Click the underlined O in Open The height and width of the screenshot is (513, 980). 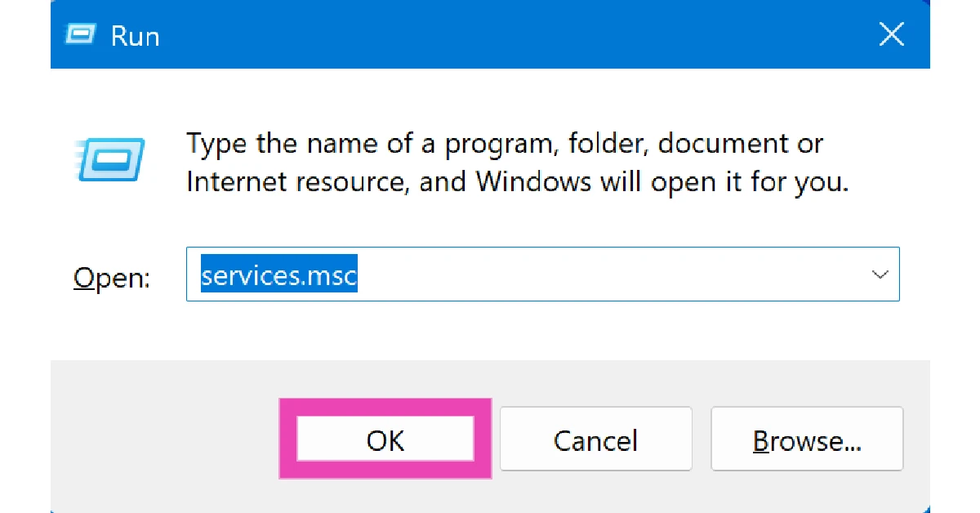(x=84, y=278)
